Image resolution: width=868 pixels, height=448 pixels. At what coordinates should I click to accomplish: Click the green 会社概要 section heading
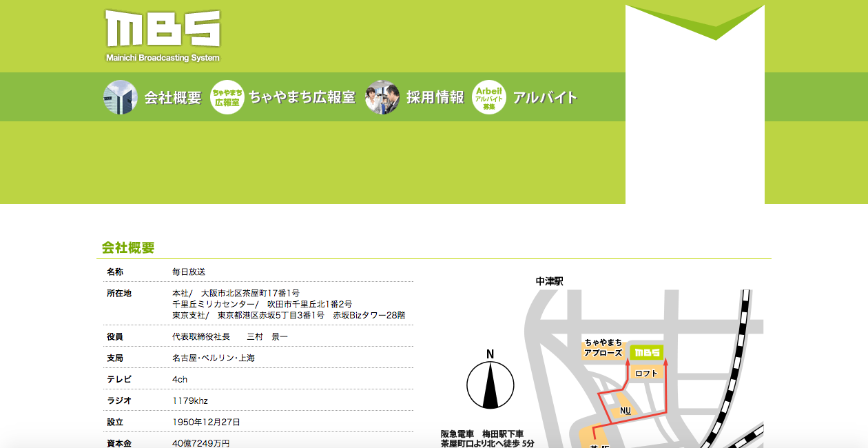click(128, 248)
